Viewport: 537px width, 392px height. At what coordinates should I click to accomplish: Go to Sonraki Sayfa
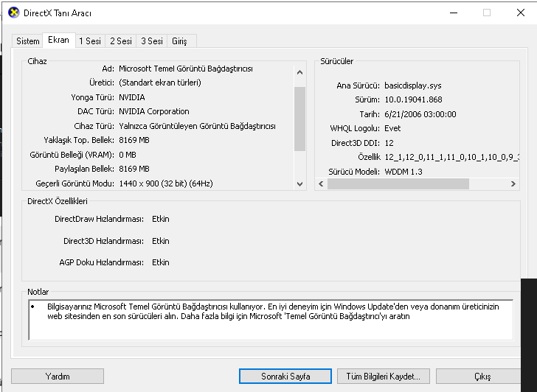[285, 377]
